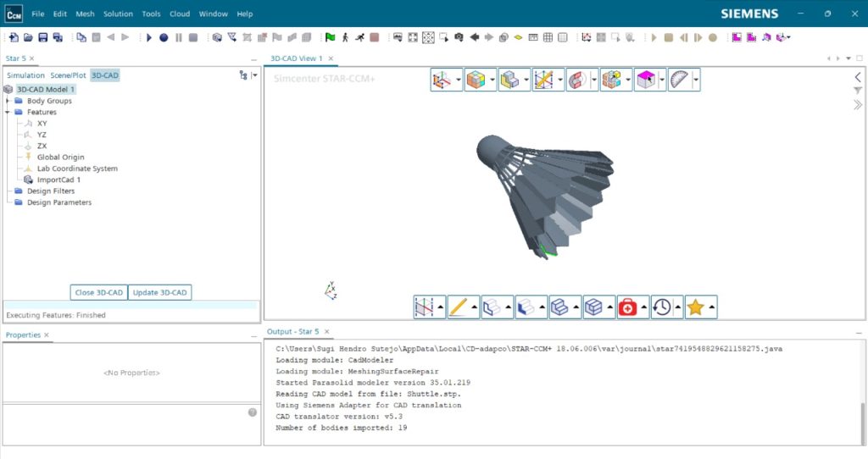The width and height of the screenshot is (868, 459).
Task: Click the clock history tool icon
Action: [x=661, y=307]
